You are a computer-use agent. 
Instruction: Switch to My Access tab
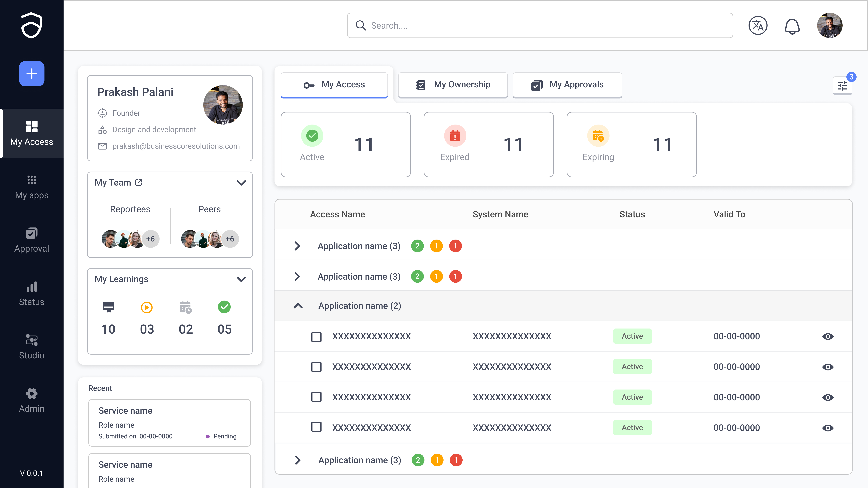coord(334,85)
